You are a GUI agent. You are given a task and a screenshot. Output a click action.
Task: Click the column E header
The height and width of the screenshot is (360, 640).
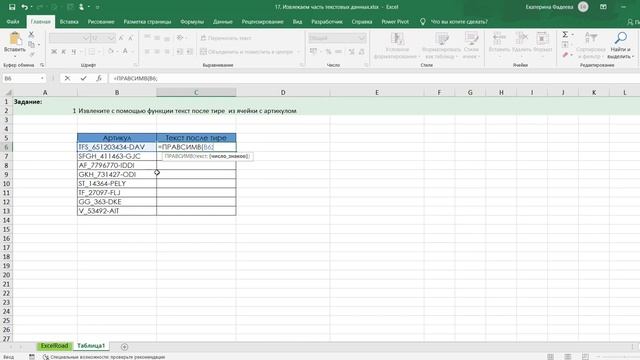(377, 93)
